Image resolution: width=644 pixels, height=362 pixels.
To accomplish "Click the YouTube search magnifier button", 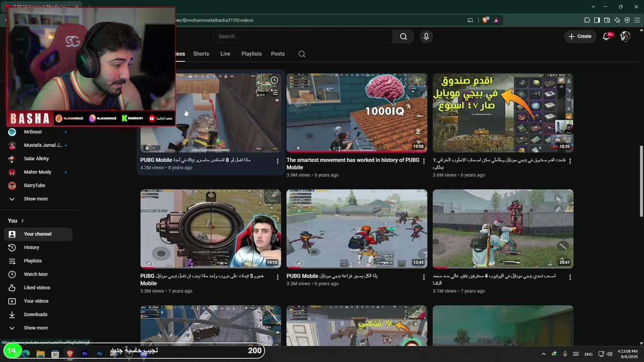I will (403, 36).
